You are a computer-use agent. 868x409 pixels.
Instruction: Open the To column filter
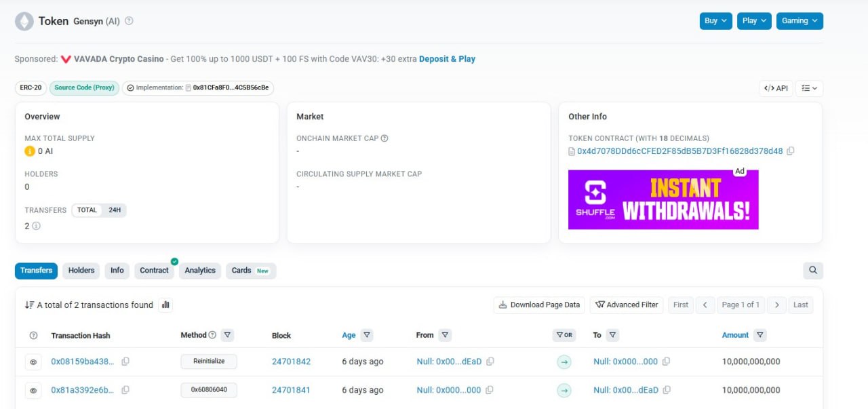(612, 335)
